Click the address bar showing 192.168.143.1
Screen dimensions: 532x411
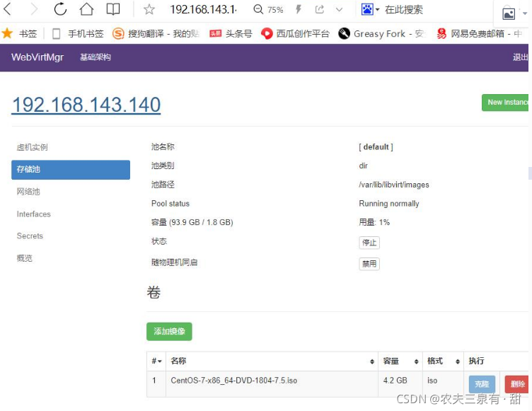(203, 9)
